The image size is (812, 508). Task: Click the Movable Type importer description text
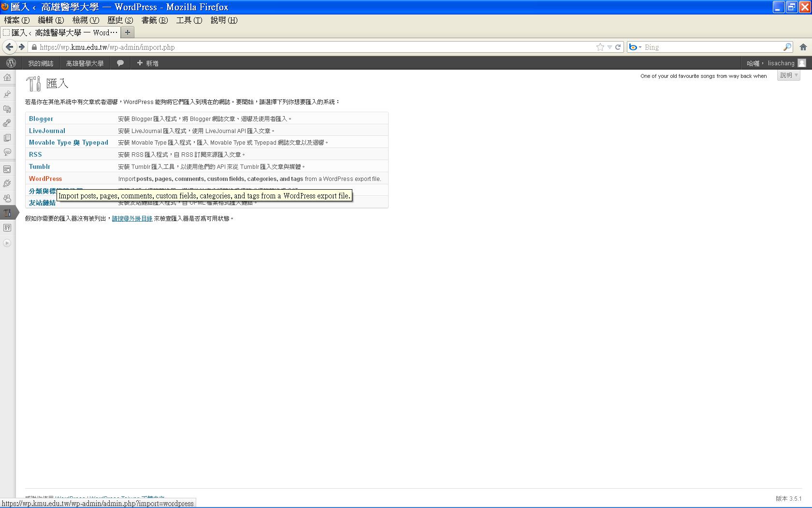click(223, 142)
